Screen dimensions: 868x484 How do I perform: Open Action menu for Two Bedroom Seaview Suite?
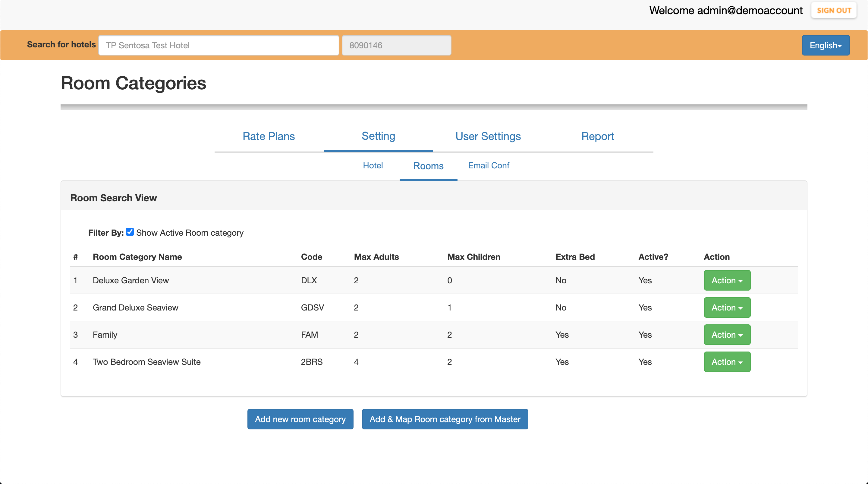pyautogui.click(x=727, y=362)
